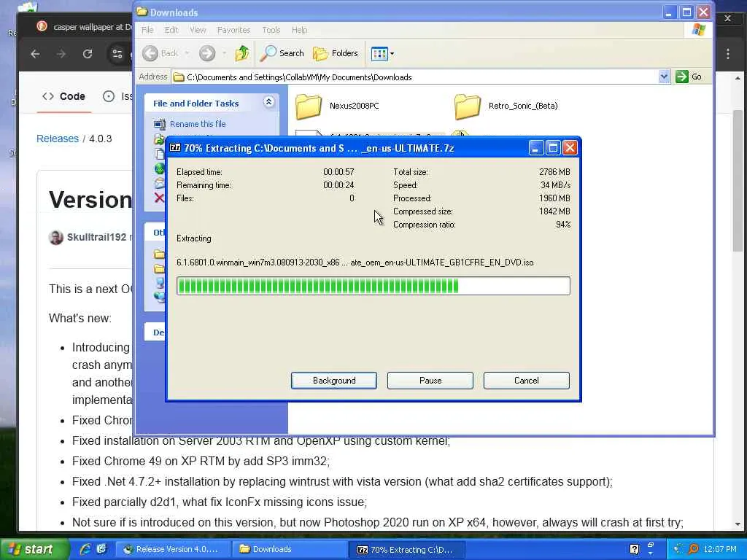Launch Internet Explorer from Quick Launch
Viewport: 747px width, 560px height.
85,549
